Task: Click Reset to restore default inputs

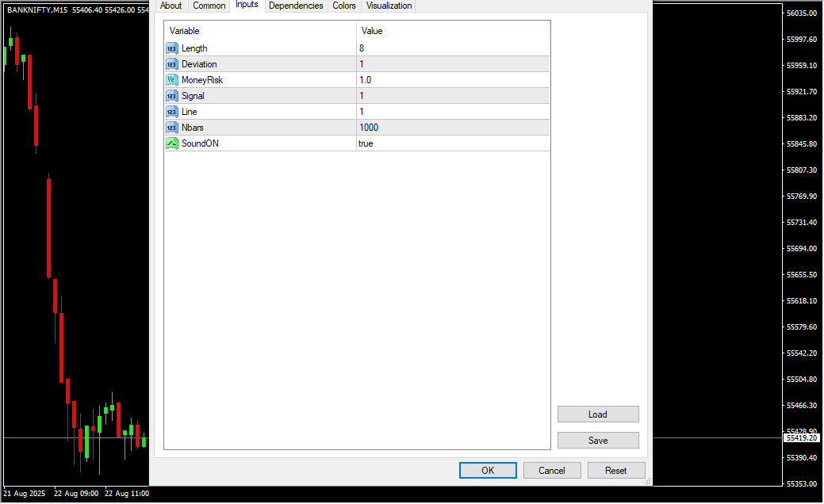Action: (616, 471)
